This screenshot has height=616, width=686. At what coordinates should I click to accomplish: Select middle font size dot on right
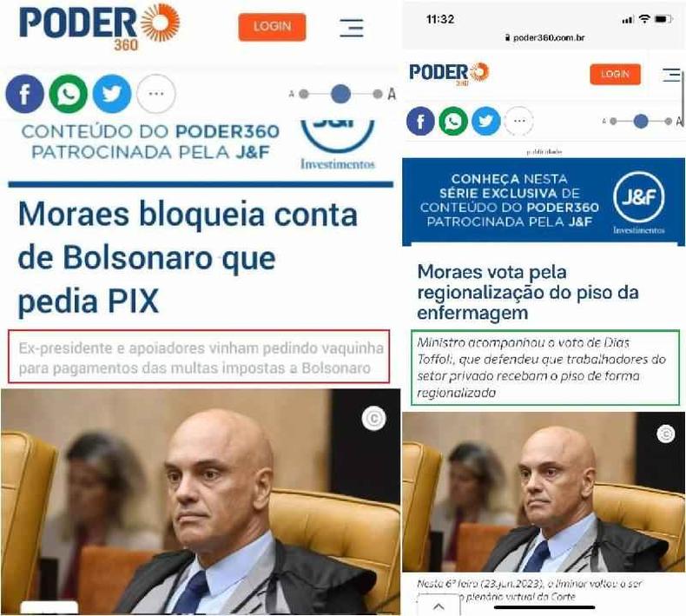coord(641,122)
